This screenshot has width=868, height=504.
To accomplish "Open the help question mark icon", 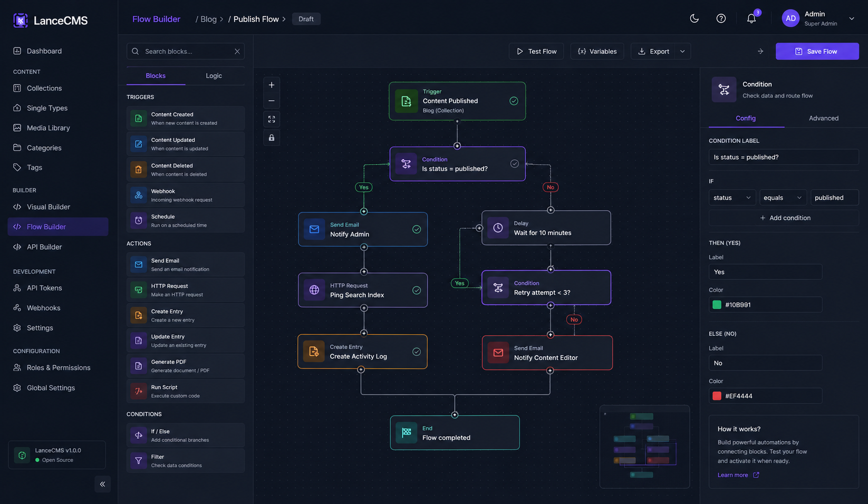I will [721, 19].
